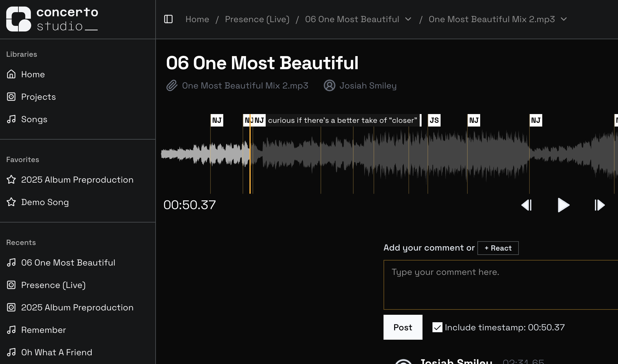Click the JS comment marker on waveform
Viewport: 618px width, 364px height.
tap(434, 120)
